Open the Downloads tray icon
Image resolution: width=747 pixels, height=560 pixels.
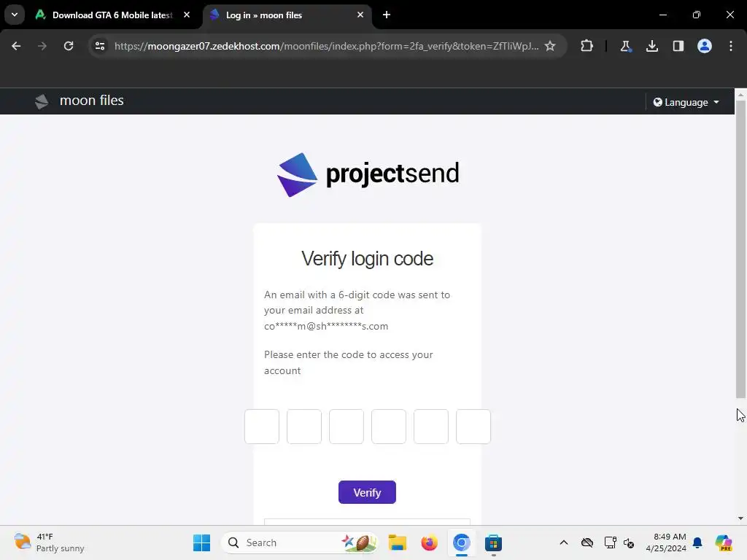pos(651,46)
